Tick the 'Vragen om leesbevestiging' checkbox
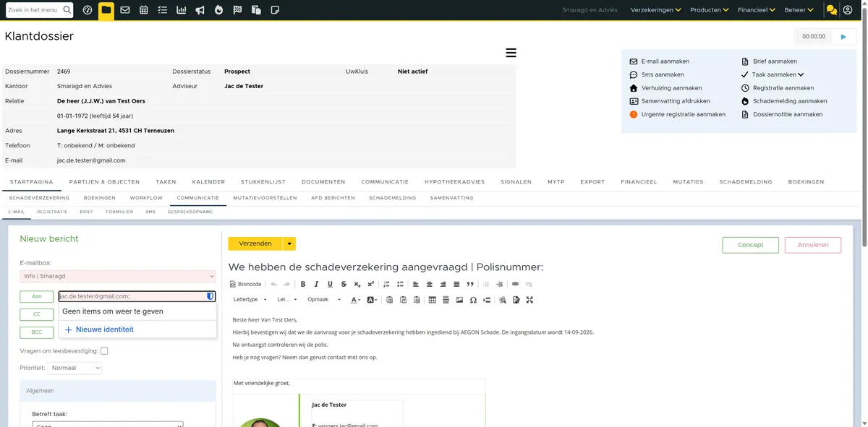 click(104, 351)
